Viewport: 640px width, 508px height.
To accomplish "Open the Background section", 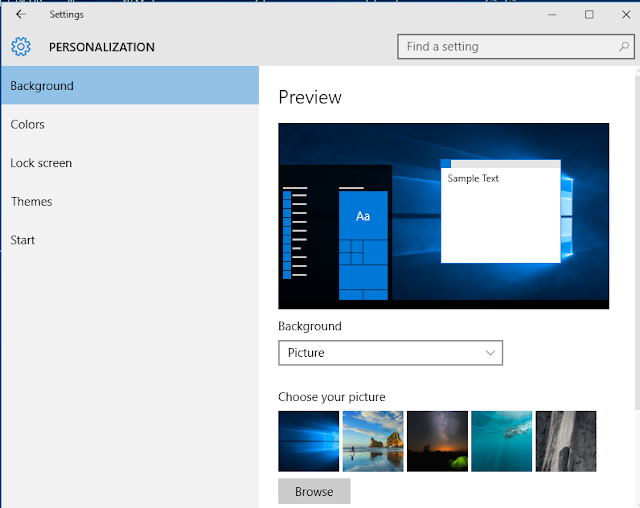I will pos(130,85).
